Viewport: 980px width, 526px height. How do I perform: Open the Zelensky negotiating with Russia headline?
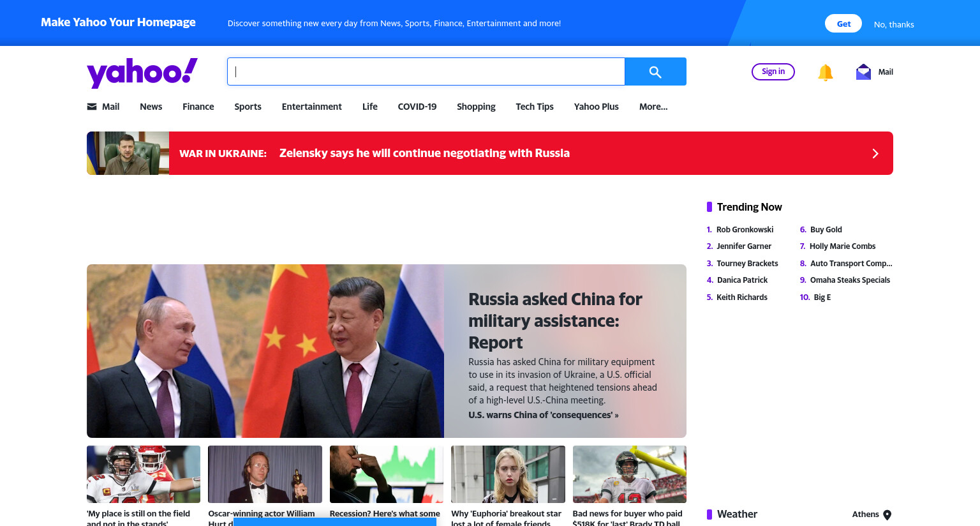[424, 153]
